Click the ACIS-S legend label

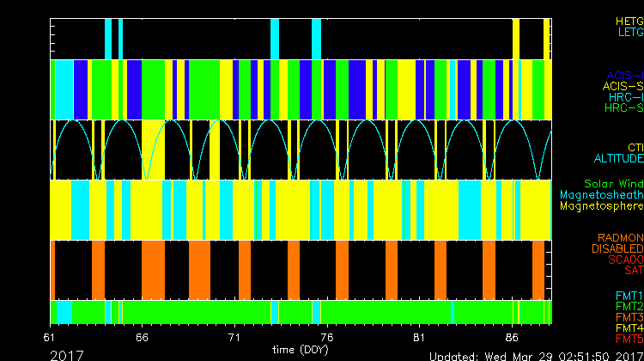[x=623, y=86]
